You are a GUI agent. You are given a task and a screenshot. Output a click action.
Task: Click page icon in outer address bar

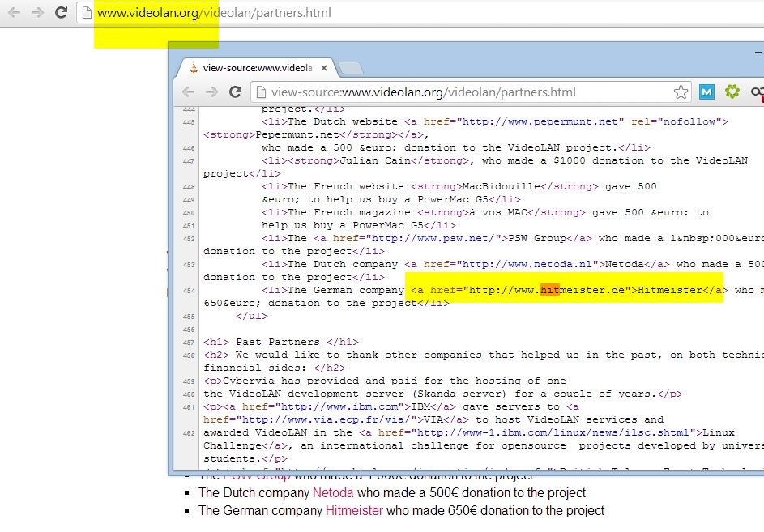pos(87,13)
